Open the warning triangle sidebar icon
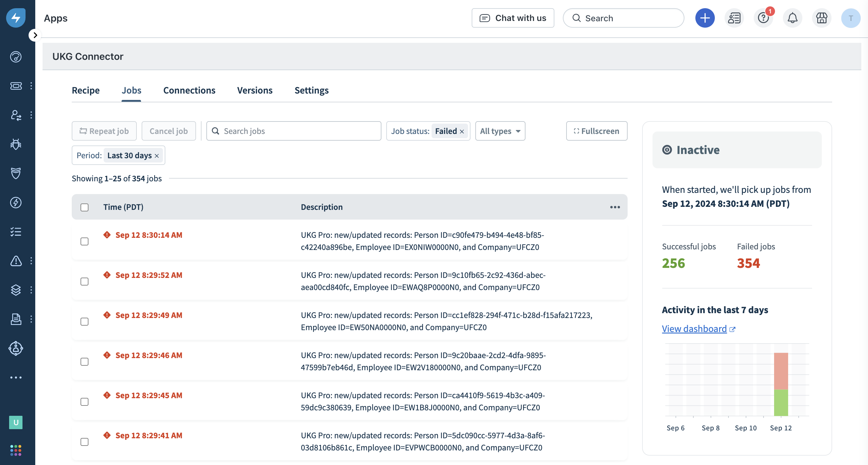The image size is (868, 465). 16,261
